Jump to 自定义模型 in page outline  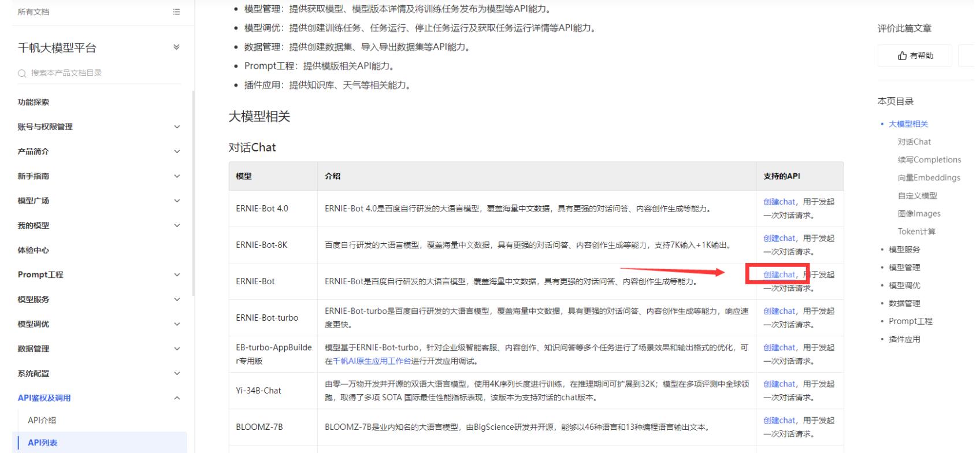click(x=917, y=196)
